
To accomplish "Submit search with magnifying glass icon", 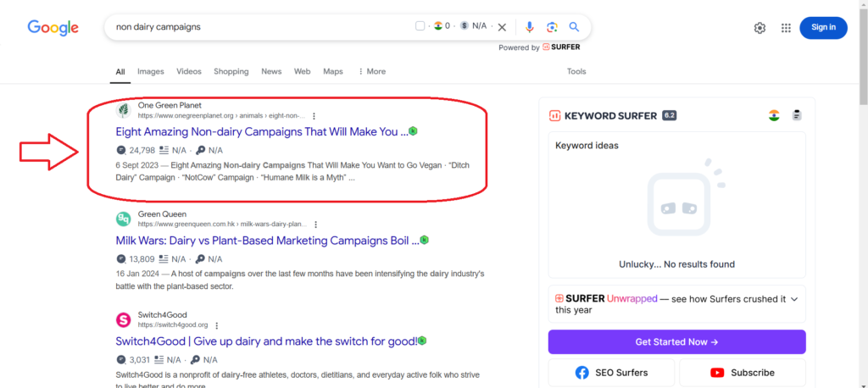I will tap(574, 26).
